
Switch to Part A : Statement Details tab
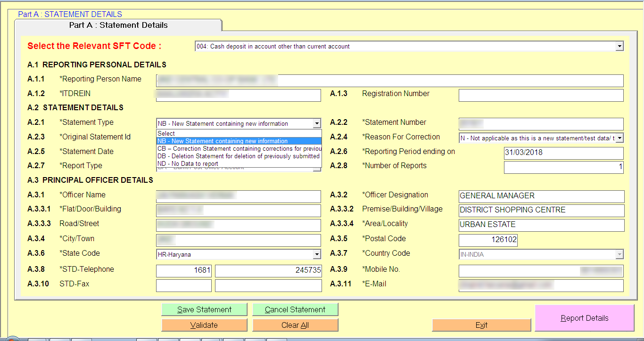tap(118, 25)
